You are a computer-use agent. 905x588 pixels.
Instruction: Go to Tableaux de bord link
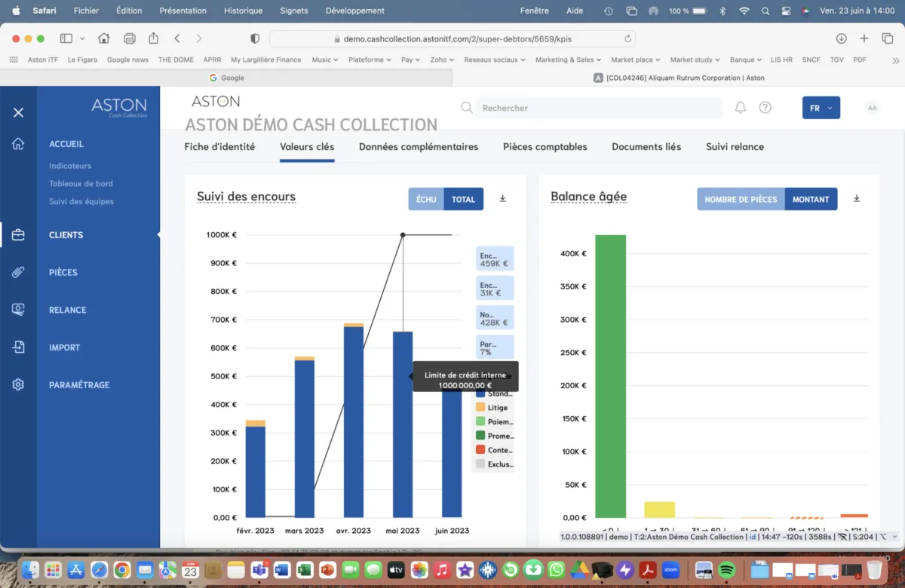81,183
